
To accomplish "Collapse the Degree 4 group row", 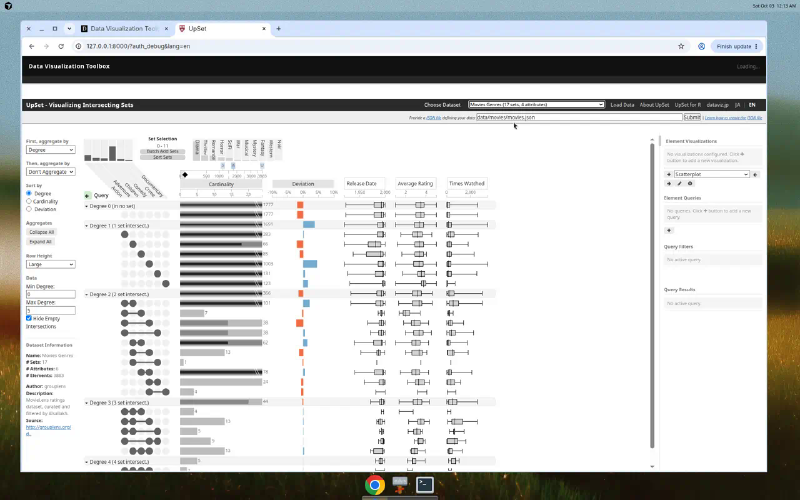I will [x=87, y=462].
